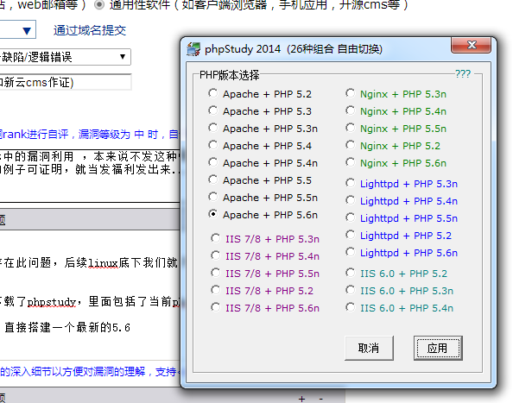Select Lighttpd + PHP 5.3n option
Viewport: 532px width, 403px height.
[x=350, y=183]
